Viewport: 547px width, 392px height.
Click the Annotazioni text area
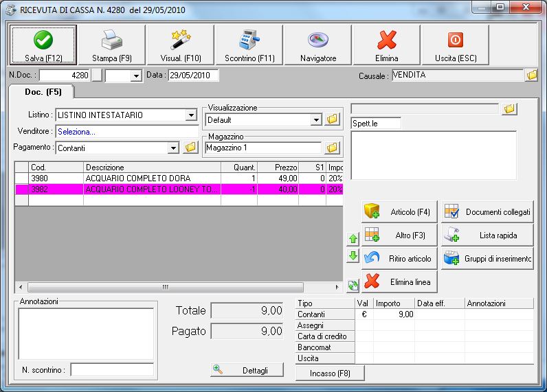(86, 334)
